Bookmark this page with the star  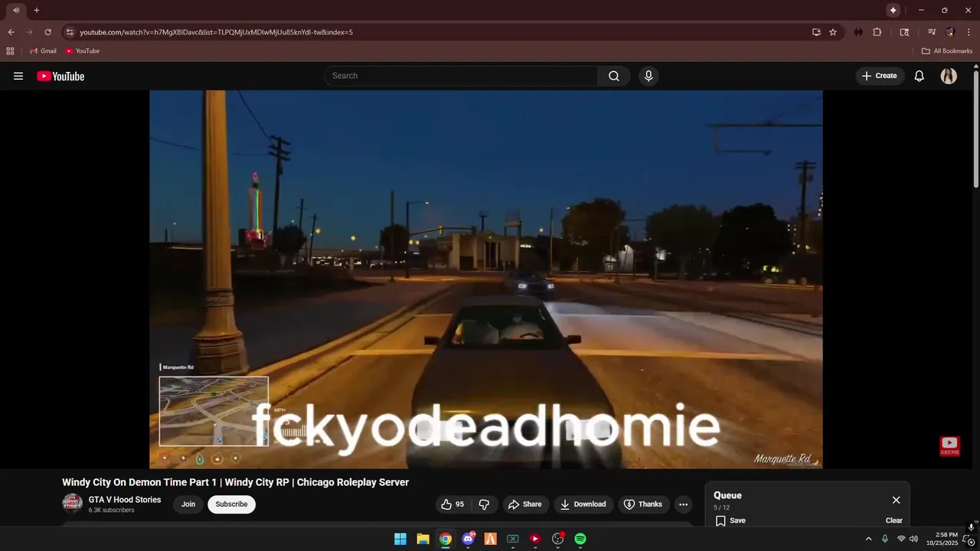point(833,32)
